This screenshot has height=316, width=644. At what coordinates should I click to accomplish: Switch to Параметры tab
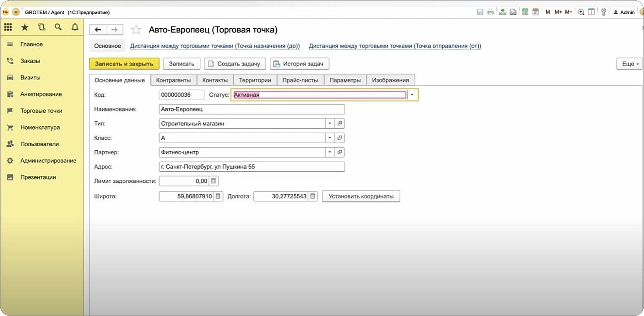pyautogui.click(x=345, y=80)
